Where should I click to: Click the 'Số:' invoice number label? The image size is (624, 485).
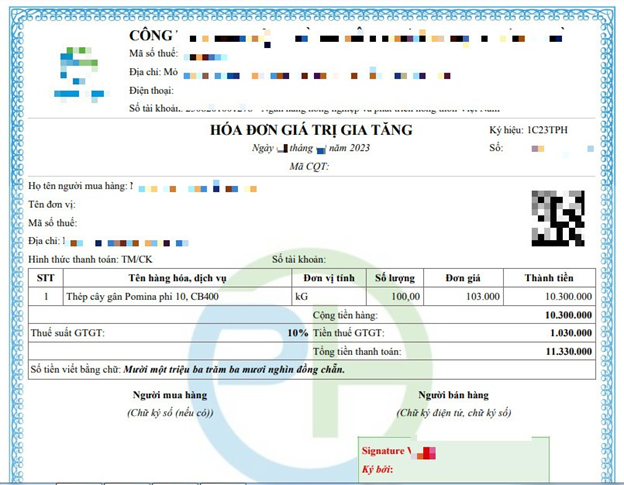click(496, 148)
